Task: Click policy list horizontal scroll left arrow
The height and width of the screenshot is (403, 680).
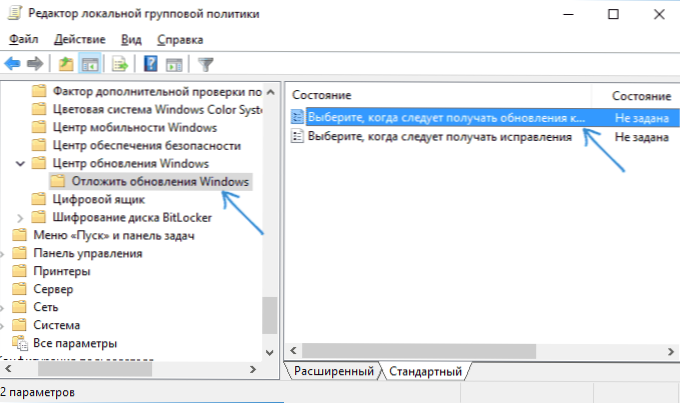Action: [294, 351]
